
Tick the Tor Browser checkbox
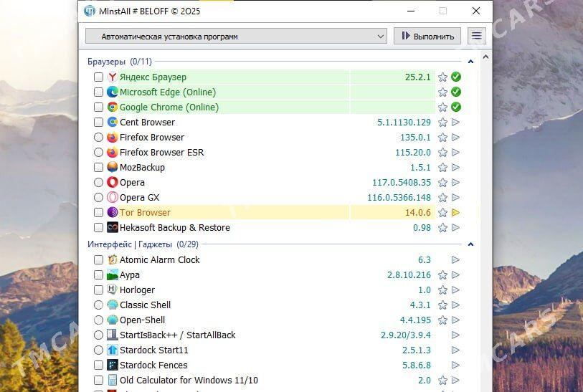tap(98, 212)
